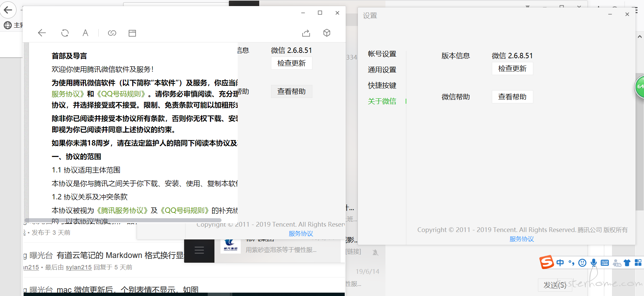Close the right 设置 window
Screen dimensions: 644x296
[627, 14]
